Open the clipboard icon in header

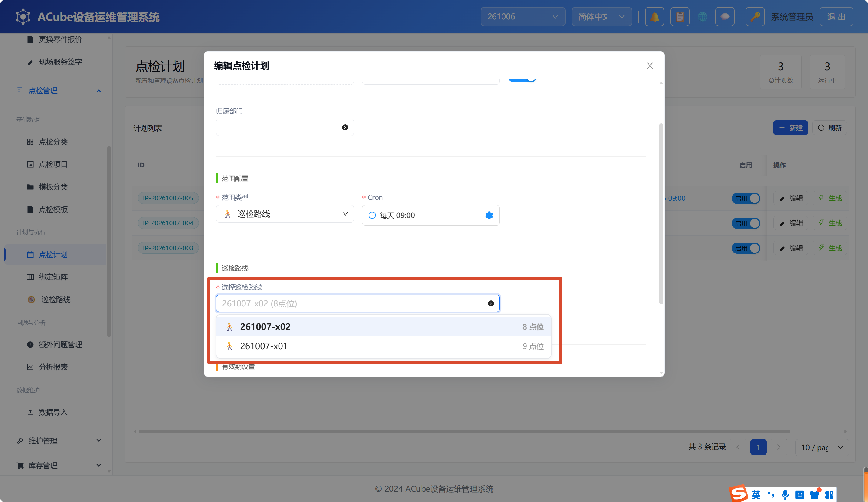[680, 17]
